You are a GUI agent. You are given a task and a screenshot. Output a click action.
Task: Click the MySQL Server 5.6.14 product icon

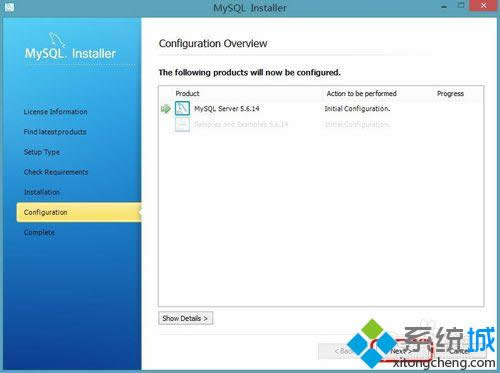182,109
